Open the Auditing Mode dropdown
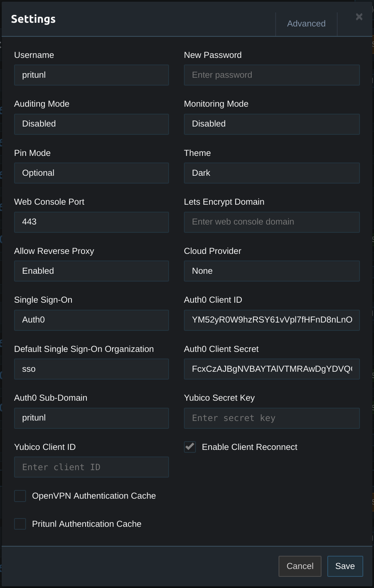 click(x=91, y=124)
